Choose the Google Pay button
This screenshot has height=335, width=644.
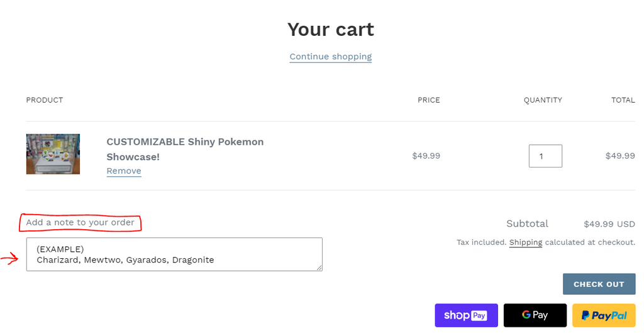click(x=535, y=315)
